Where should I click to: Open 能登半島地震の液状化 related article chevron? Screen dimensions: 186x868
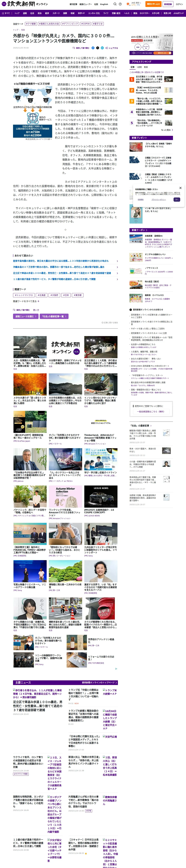click(x=117, y=261)
